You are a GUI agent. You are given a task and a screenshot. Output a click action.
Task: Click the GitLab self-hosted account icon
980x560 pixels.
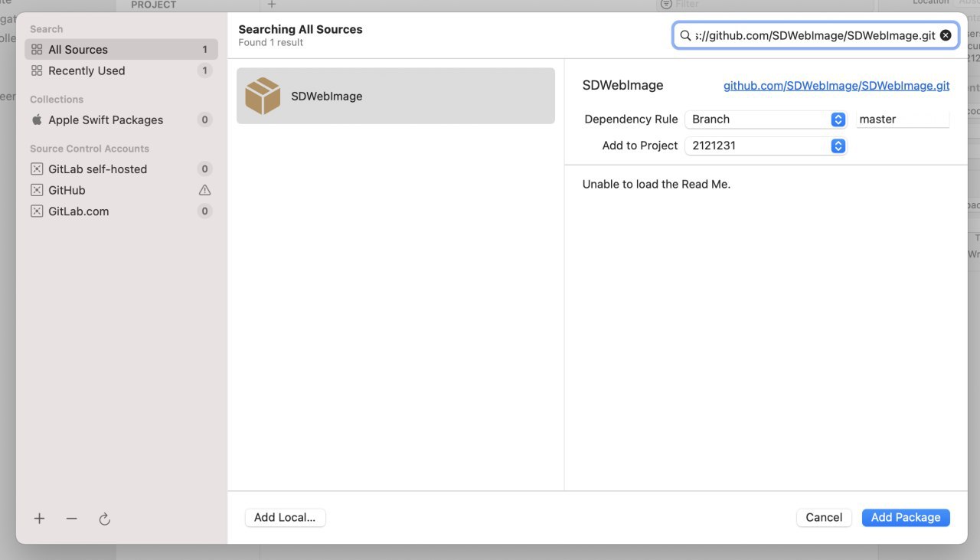[37, 169]
